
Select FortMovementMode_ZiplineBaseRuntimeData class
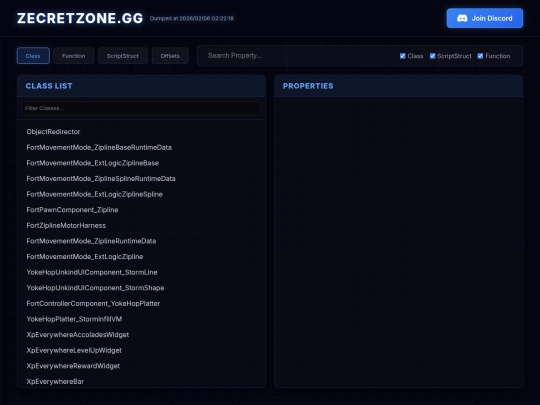(x=141, y=147)
